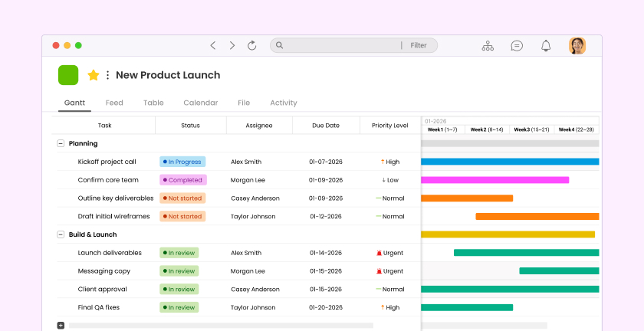Switch to the Table tab
The image size is (644, 331).
click(x=153, y=103)
